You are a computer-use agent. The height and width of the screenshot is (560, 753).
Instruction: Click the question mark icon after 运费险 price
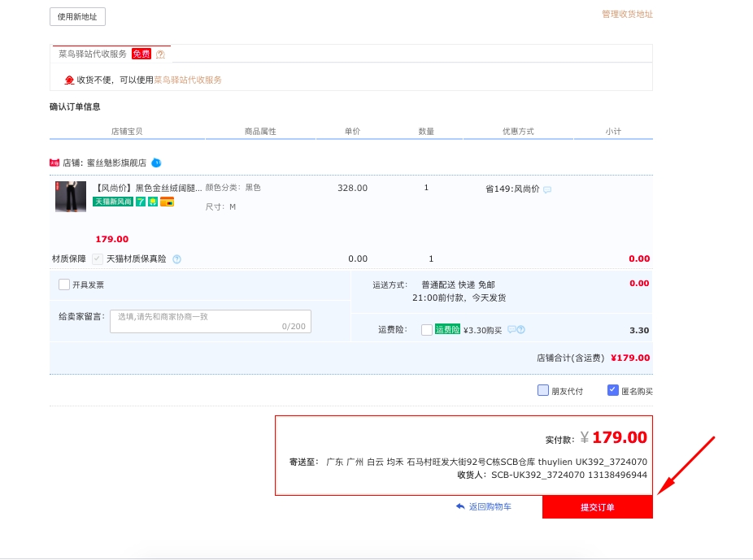pos(520,330)
